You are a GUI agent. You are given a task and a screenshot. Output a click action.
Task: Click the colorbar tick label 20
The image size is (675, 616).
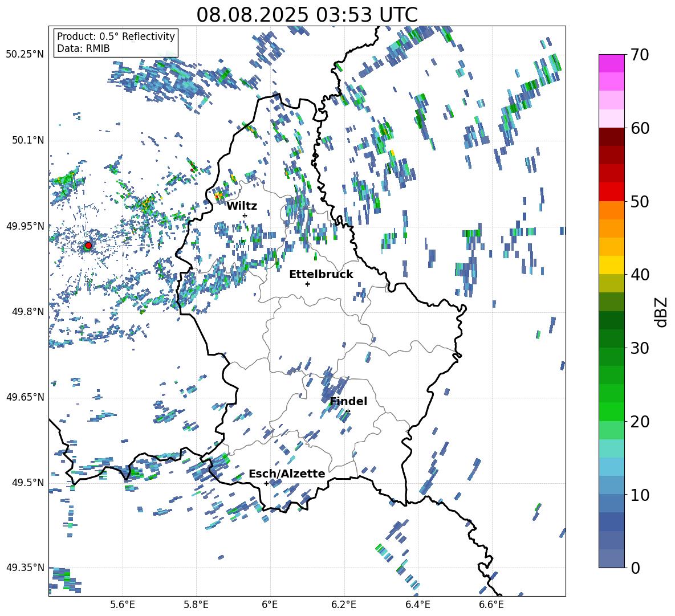click(x=640, y=422)
